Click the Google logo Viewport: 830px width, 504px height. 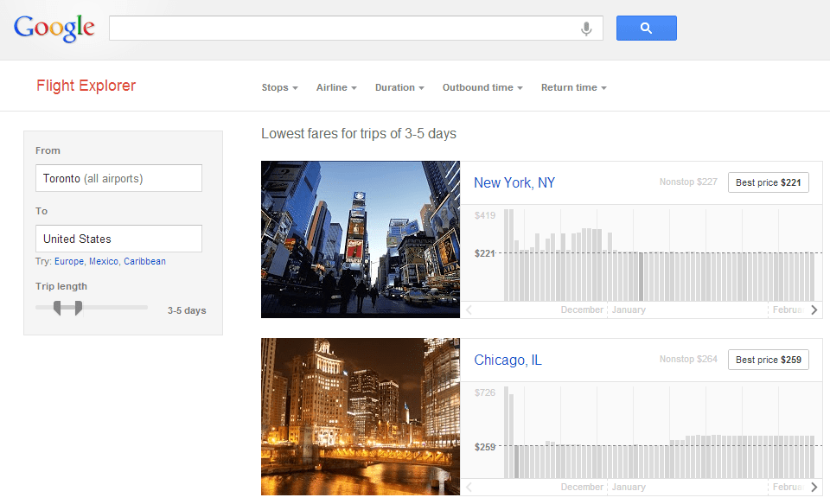(54, 28)
